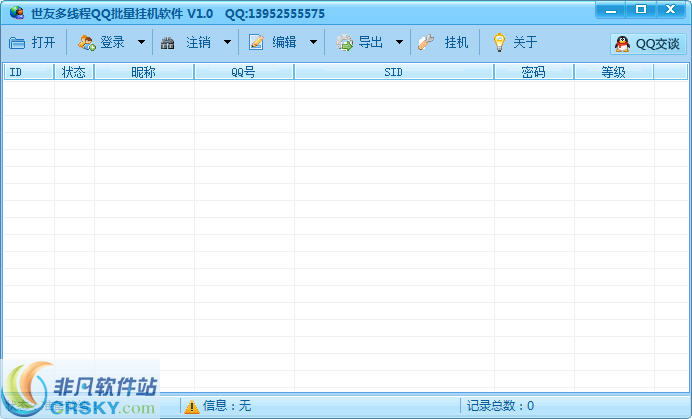Click the 导出 toolbar label
Screen dimensions: 692x419
click(x=370, y=42)
